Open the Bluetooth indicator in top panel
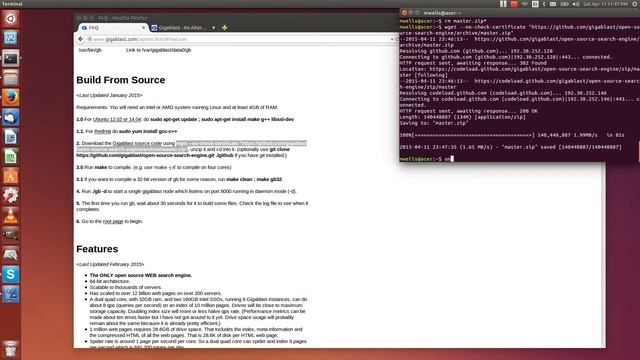 click(x=544, y=4)
